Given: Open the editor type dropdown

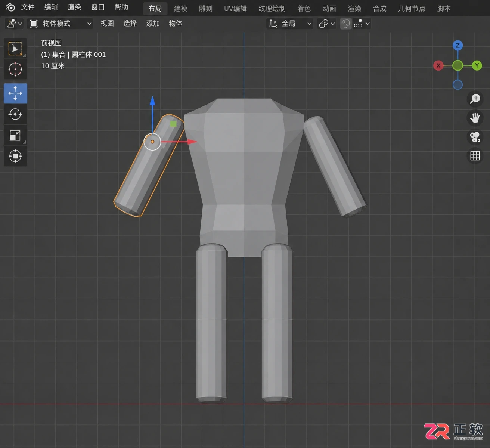Looking at the screenshot, I should point(15,24).
